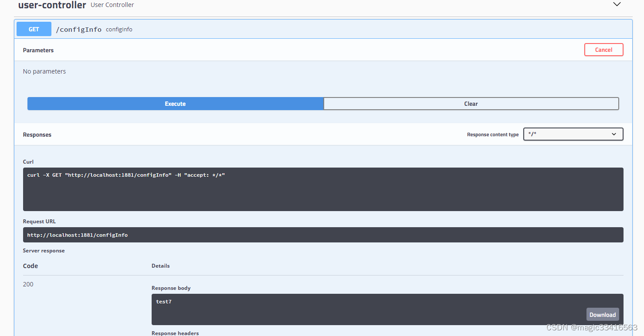Click the 'Details' column header

161,266
